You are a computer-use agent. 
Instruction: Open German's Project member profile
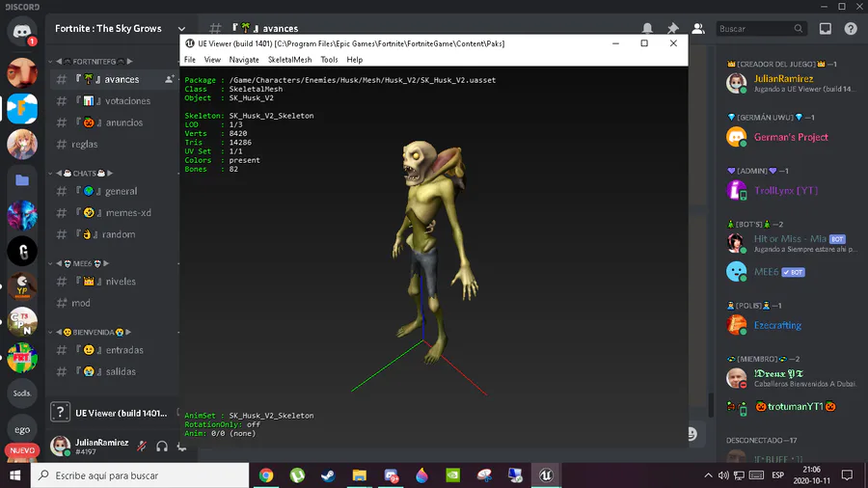pyautogui.click(x=792, y=137)
